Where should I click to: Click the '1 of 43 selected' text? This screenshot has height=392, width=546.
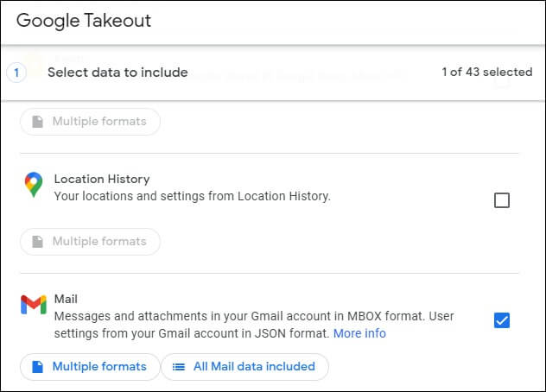coord(486,72)
